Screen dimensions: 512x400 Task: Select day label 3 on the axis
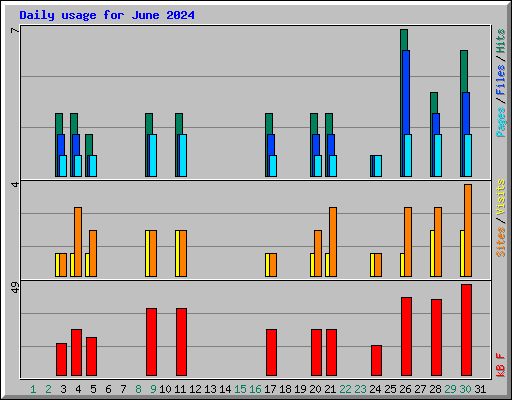click(63, 389)
